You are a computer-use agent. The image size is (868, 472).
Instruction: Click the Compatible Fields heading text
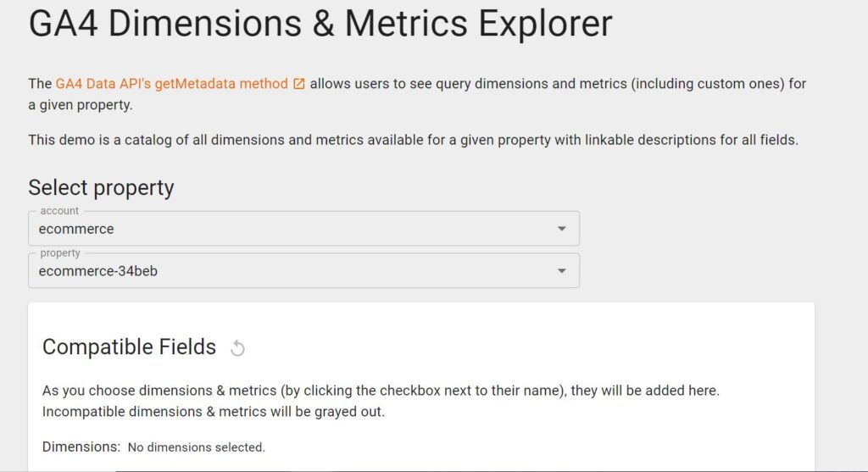pos(129,347)
